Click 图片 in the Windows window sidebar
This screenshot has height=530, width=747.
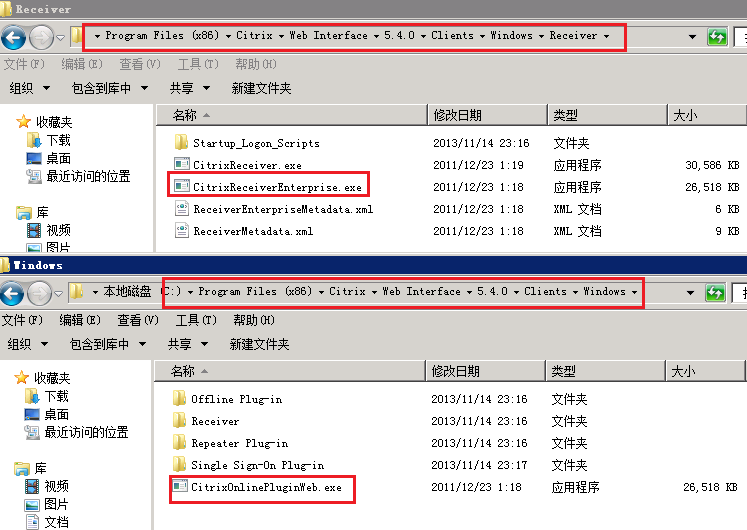tap(57, 504)
